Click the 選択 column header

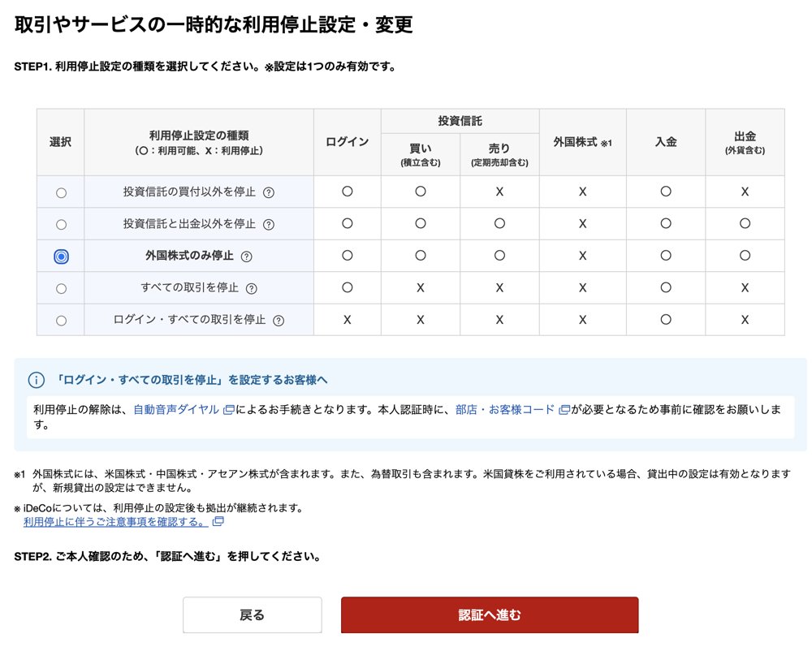[x=61, y=142]
